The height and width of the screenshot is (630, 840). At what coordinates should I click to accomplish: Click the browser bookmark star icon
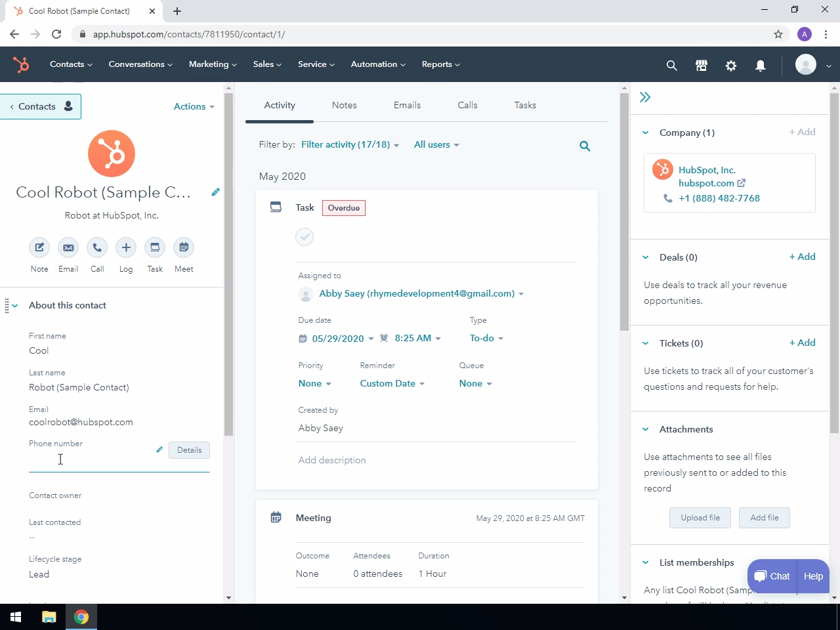[778, 34]
